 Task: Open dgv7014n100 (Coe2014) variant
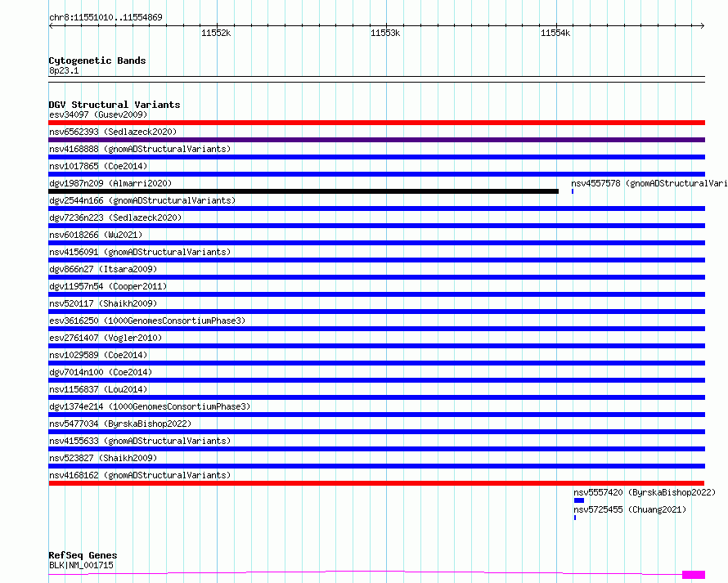101,372
